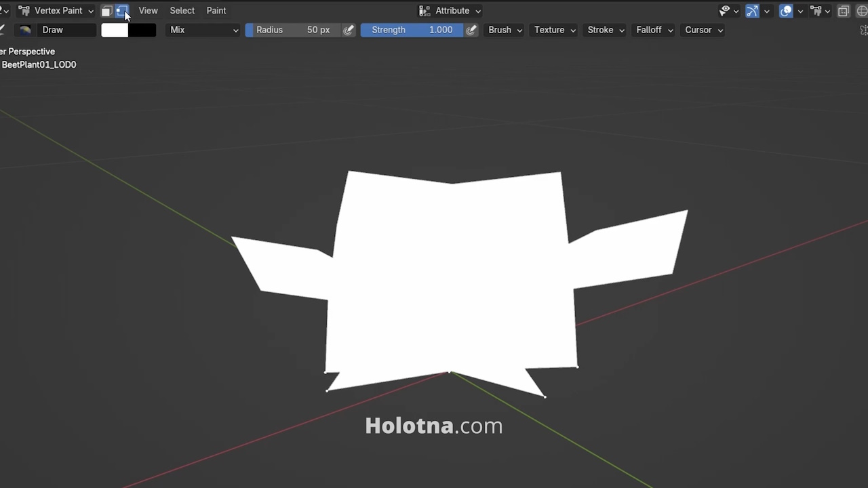The height and width of the screenshot is (488, 868).
Task: Open the Attribute dropdown in header
Action: [x=450, y=11]
